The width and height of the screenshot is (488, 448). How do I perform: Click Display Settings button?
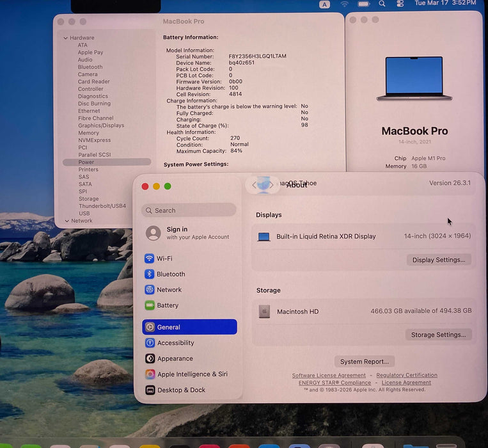(x=439, y=260)
